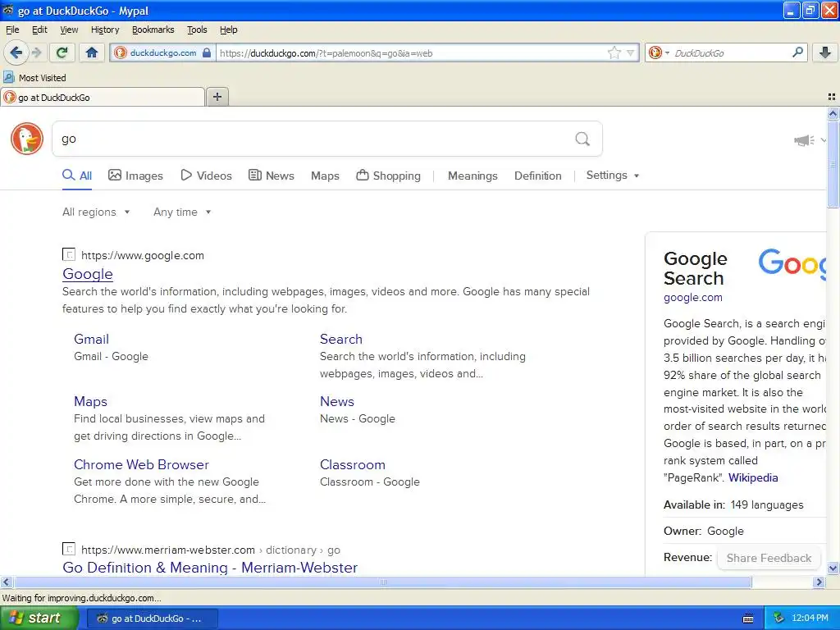Click the Forward arrow button

click(36, 52)
